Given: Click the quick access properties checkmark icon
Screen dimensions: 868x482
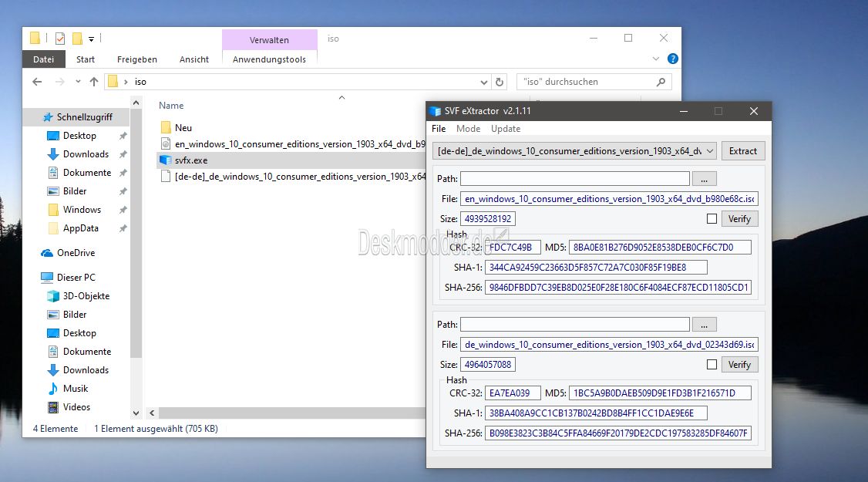Looking at the screenshot, I should click(x=60, y=39).
